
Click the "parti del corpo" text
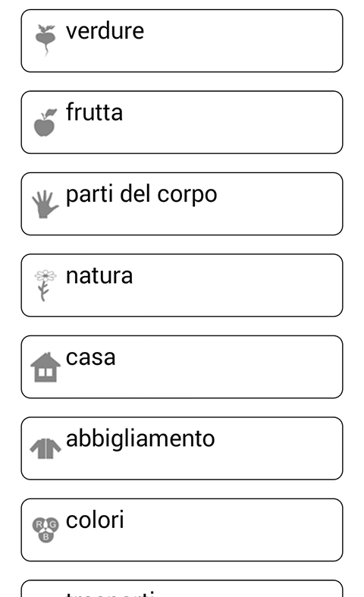[x=142, y=195]
